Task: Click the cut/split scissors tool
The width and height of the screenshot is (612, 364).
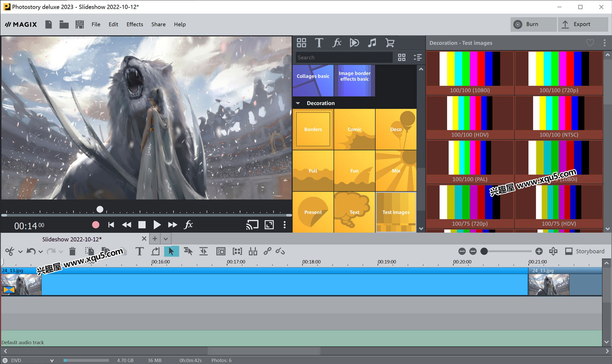Action: coord(10,252)
